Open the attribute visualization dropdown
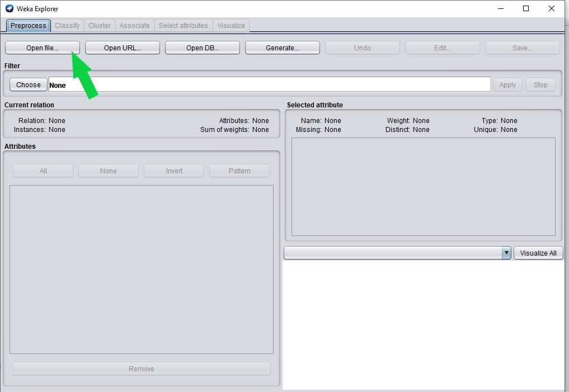The width and height of the screenshot is (569, 392). click(506, 253)
